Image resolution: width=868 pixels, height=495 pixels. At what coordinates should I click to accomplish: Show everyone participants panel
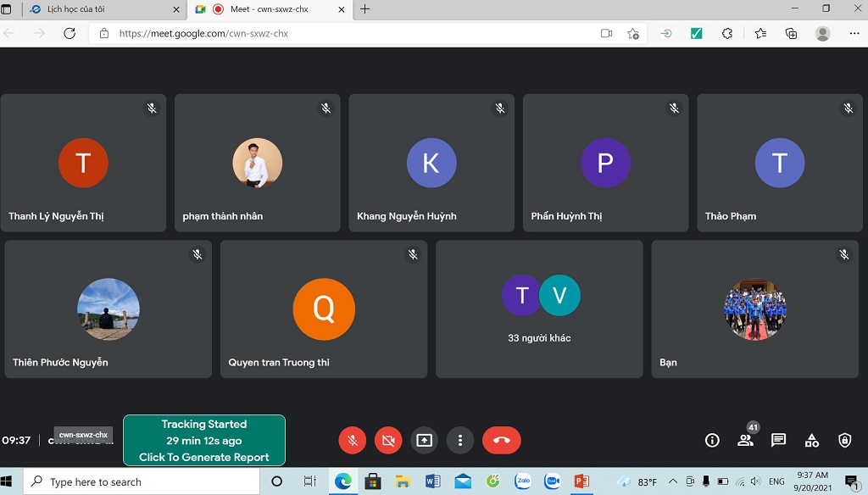tap(745, 440)
